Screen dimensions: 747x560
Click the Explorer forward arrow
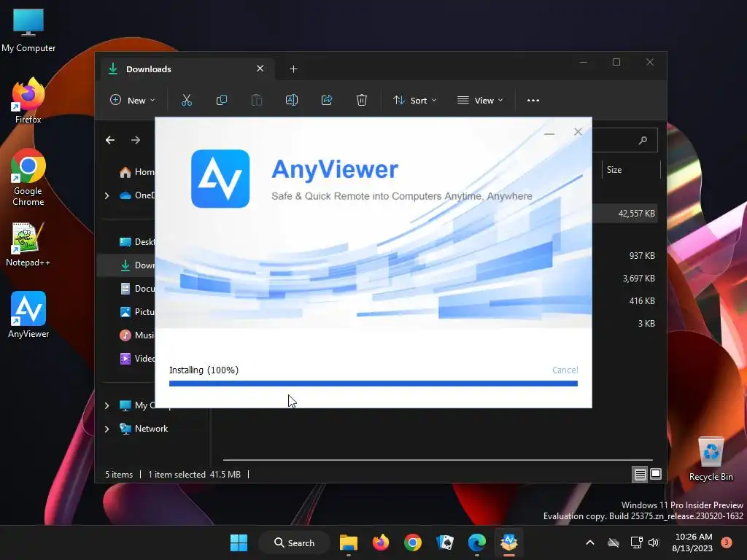(x=136, y=140)
